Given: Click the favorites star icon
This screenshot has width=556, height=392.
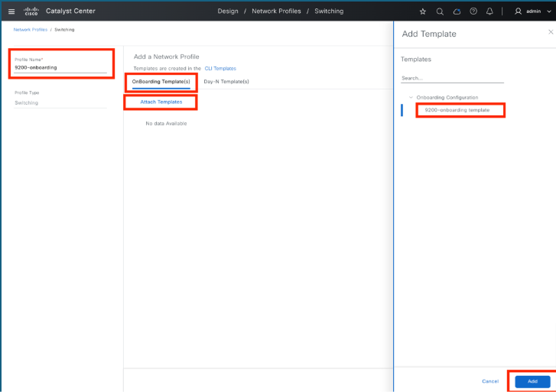Looking at the screenshot, I should (423, 11).
